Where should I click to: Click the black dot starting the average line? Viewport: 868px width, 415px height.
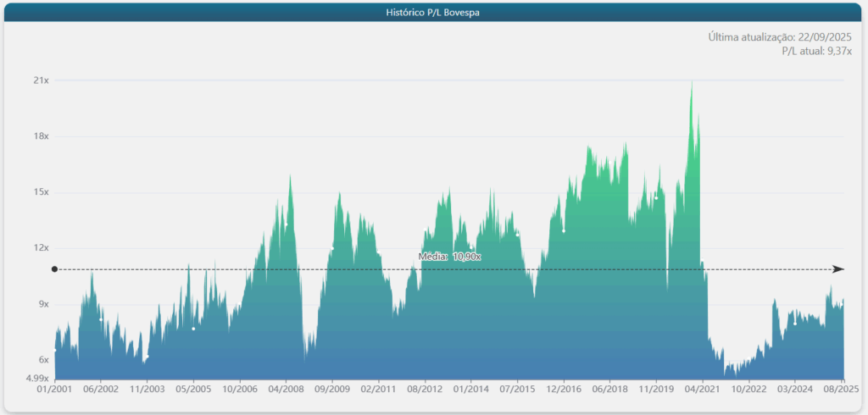pos(54,269)
